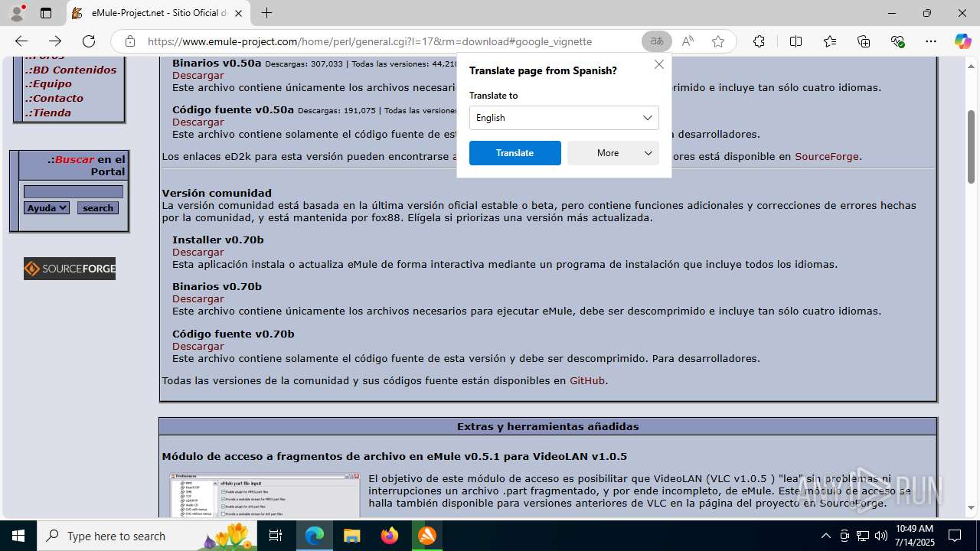Click the Translate button

tap(515, 153)
